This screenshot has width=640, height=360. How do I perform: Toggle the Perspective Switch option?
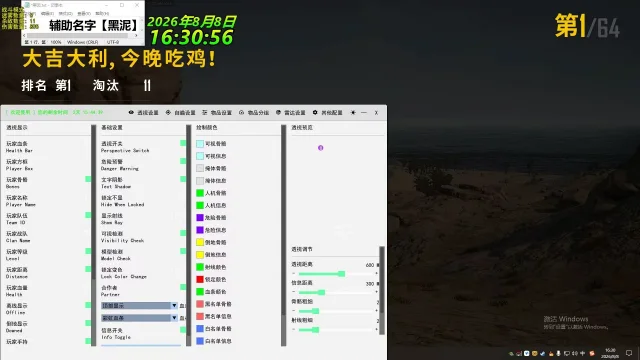183,143
